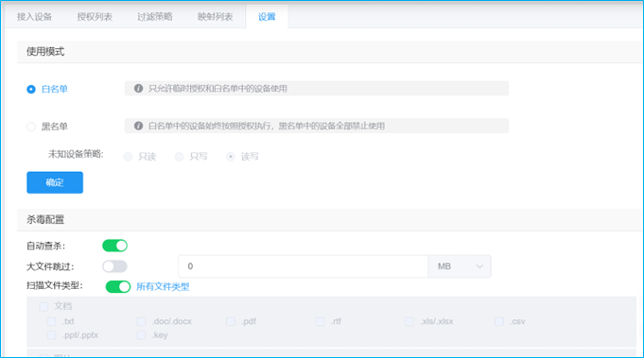
Task: Click the info icon beside 黑名单 description
Action: pyautogui.click(x=138, y=126)
